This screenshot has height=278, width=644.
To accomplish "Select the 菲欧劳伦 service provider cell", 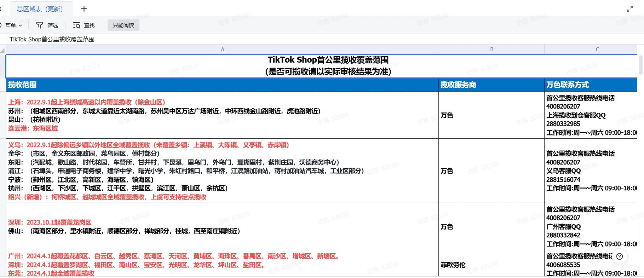I will pos(491,263).
